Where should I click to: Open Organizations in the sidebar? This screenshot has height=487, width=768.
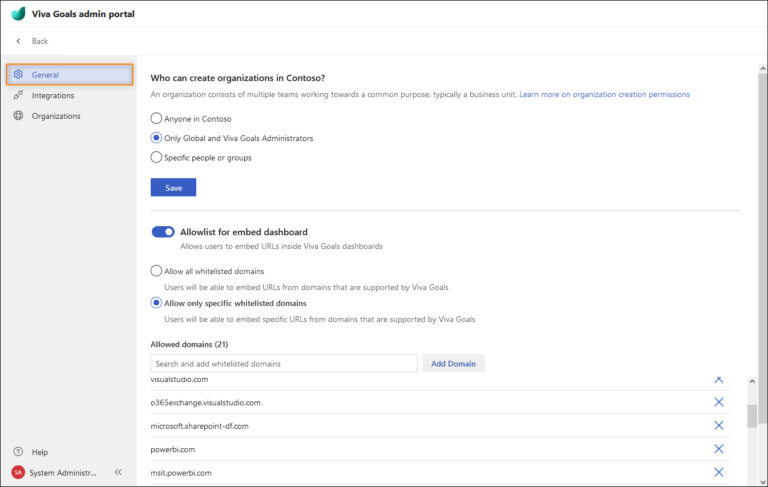click(56, 116)
